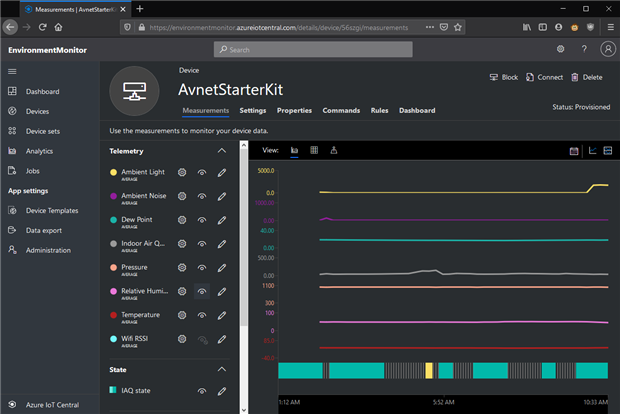Toggle visibility of IAQ state
The height and width of the screenshot is (414, 620).
(x=202, y=391)
